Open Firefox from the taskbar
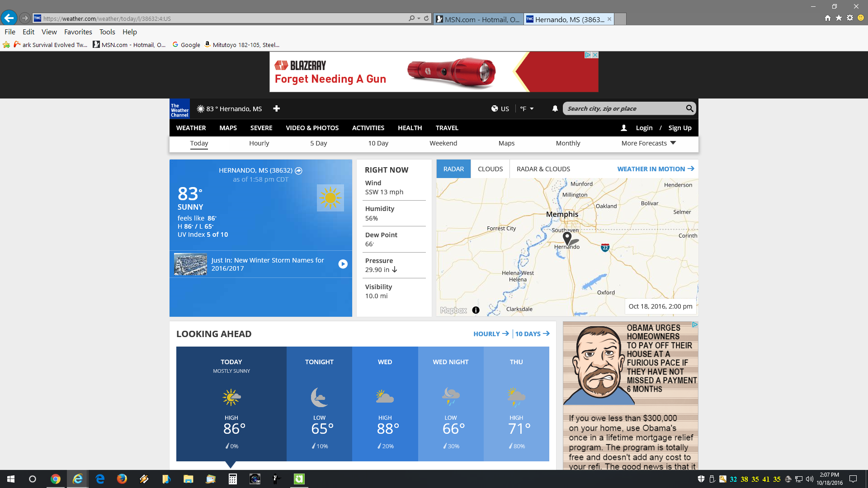The image size is (868, 488). point(122,479)
